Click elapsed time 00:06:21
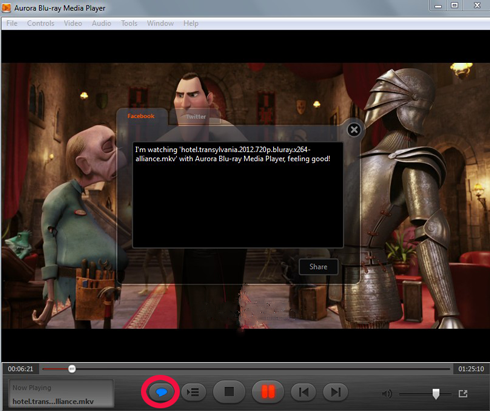 (21, 369)
